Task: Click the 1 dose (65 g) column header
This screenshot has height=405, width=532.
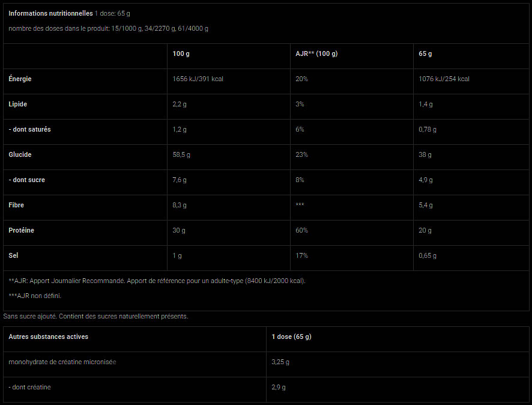Action: coord(291,336)
